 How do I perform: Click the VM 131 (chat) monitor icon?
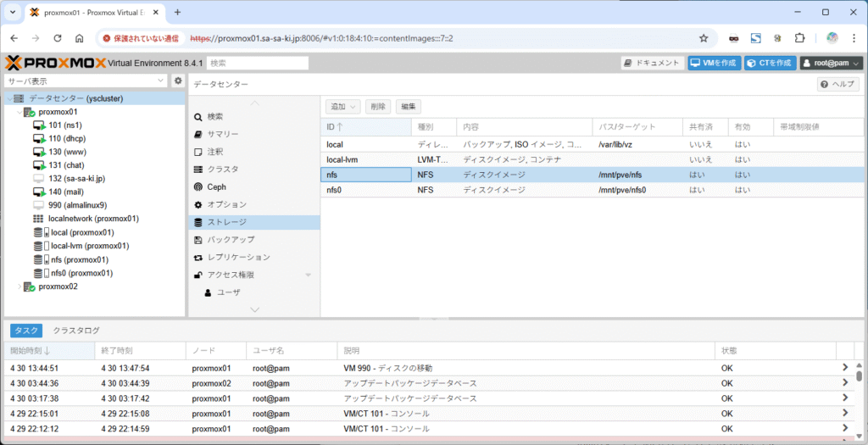click(x=39, y=165)
